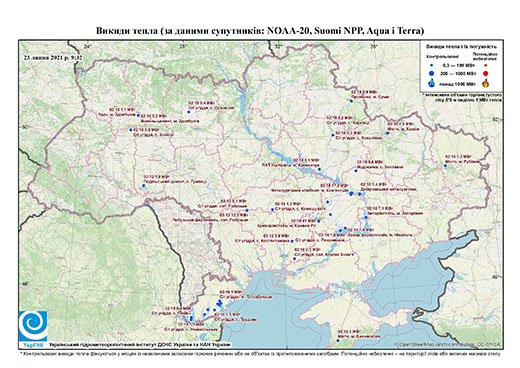The height and width of the screenshot is (368, 520).
Task: Click the 'Місто, м. Євпаторія' label
Action: pyautogui.click(x=358, y=337)
